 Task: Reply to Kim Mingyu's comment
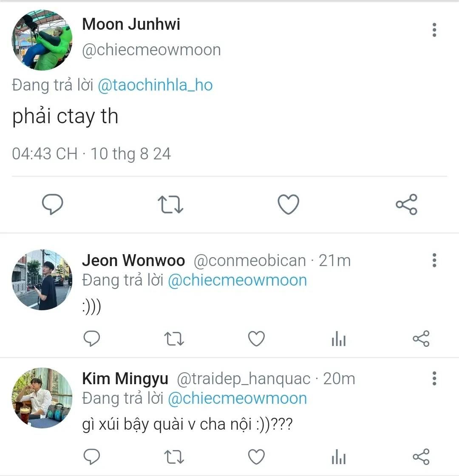(x=91, y=457)
